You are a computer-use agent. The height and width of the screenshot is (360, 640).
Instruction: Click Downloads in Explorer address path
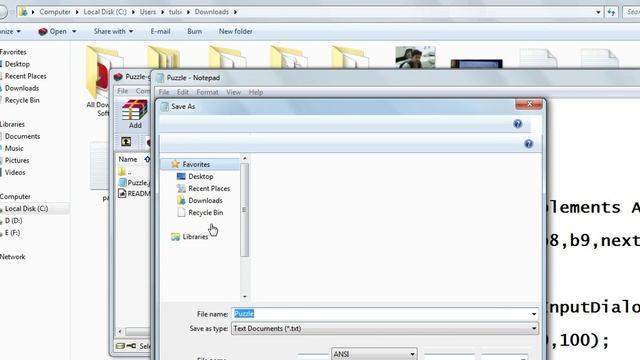pyautogui.click(x=211, y=12)
